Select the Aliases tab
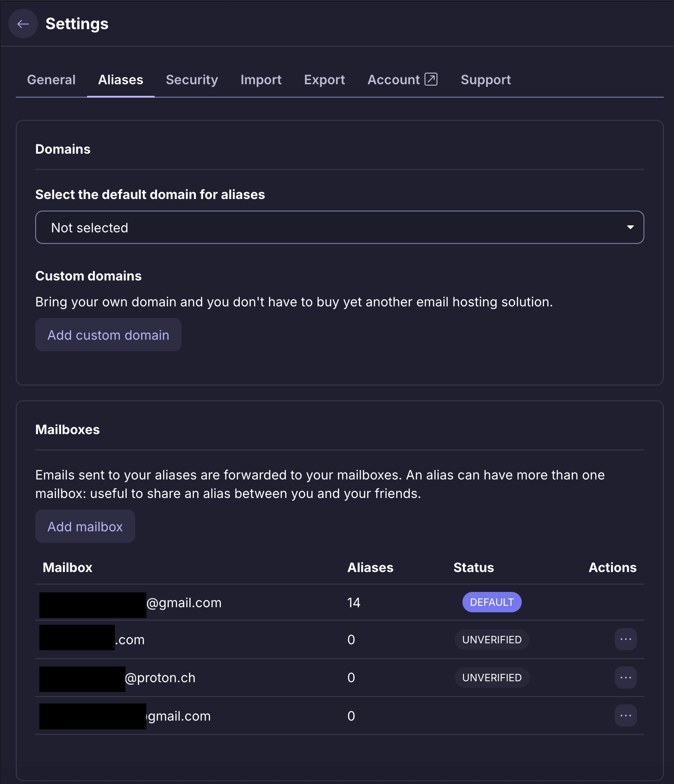This screenshot has width=674, height=784. point(120,80)
